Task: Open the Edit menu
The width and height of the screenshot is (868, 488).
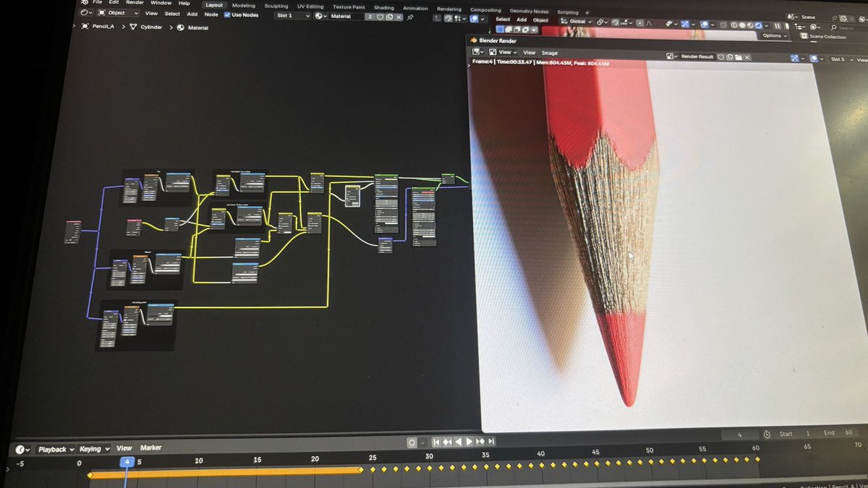Action: (114, 2)
